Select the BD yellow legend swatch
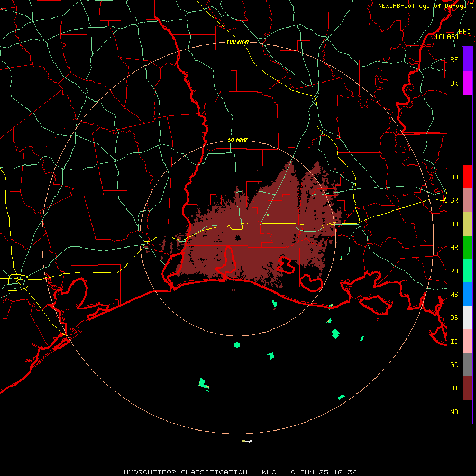 (467, 224)
